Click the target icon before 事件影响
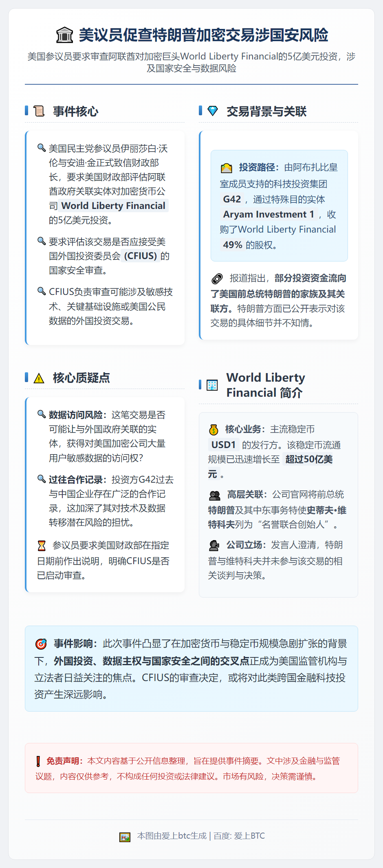 click(41, 644)
